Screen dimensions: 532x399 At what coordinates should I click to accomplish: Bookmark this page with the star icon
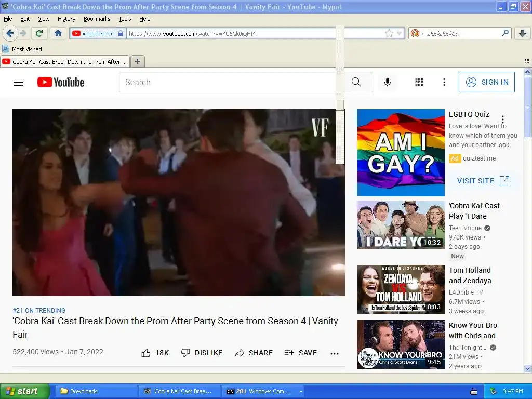click(389, 33)
